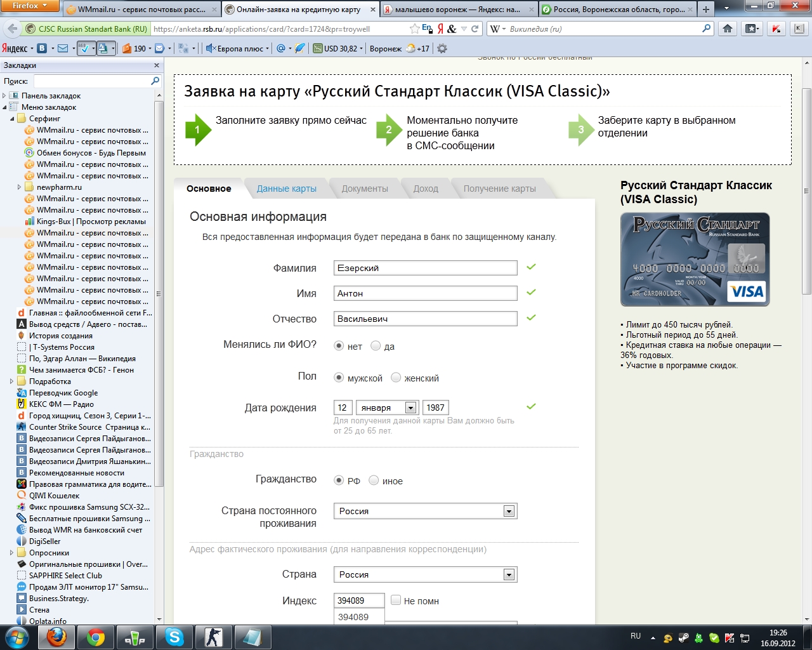Switch to 'Данные карты' form tab
Viewport: 812px width, 650px height.
coord(286,189)
